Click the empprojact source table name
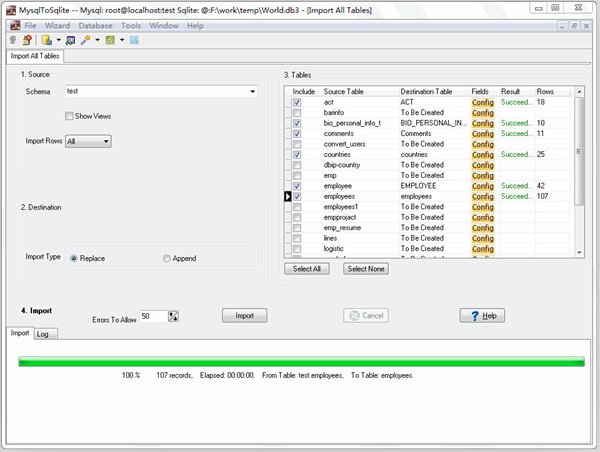600x452 pixels. tap(340, 217)
